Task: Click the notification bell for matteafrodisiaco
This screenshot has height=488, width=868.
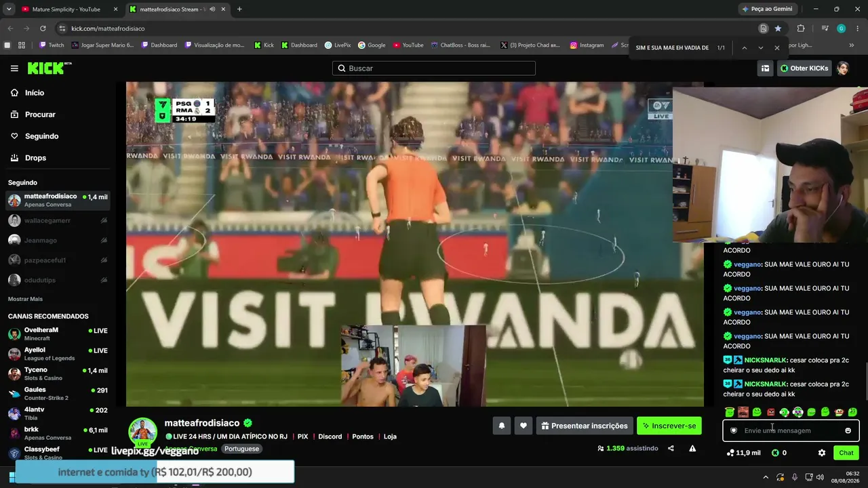Action: (502, 426)
